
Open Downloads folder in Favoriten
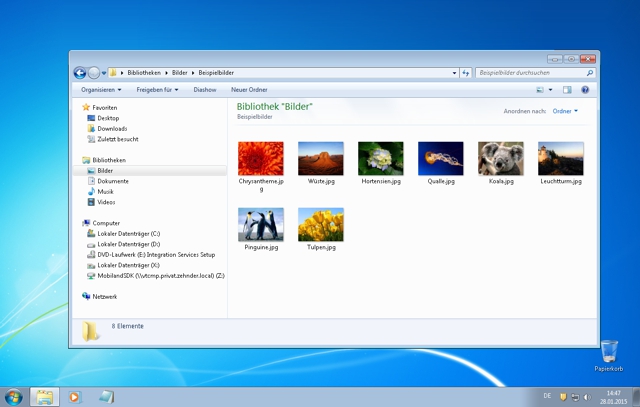click(111, 128)
